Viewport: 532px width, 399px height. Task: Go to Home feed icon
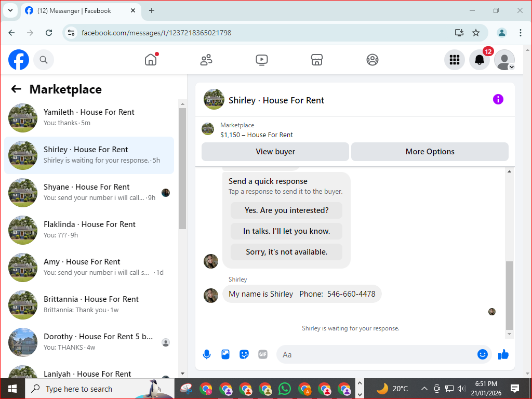tap(151, 60)
